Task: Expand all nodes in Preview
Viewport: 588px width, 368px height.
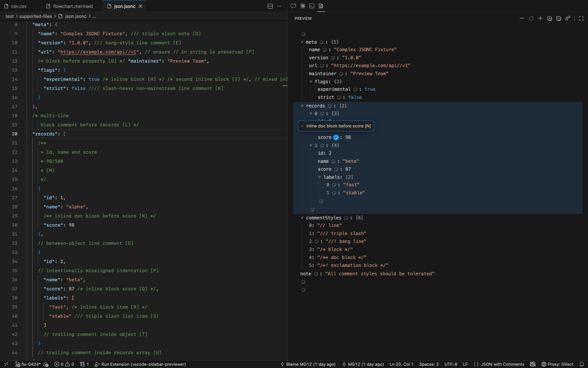Action: (549, 18)
